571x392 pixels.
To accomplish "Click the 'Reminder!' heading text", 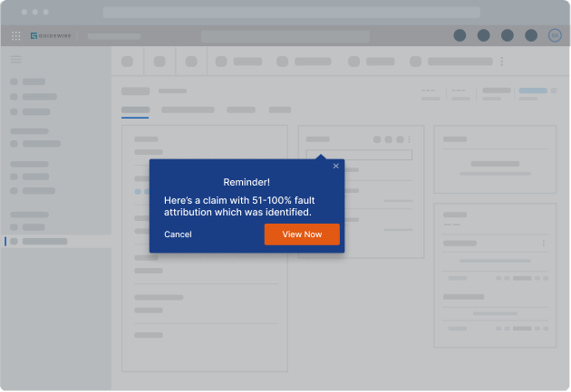I will [x=247, y=182].
